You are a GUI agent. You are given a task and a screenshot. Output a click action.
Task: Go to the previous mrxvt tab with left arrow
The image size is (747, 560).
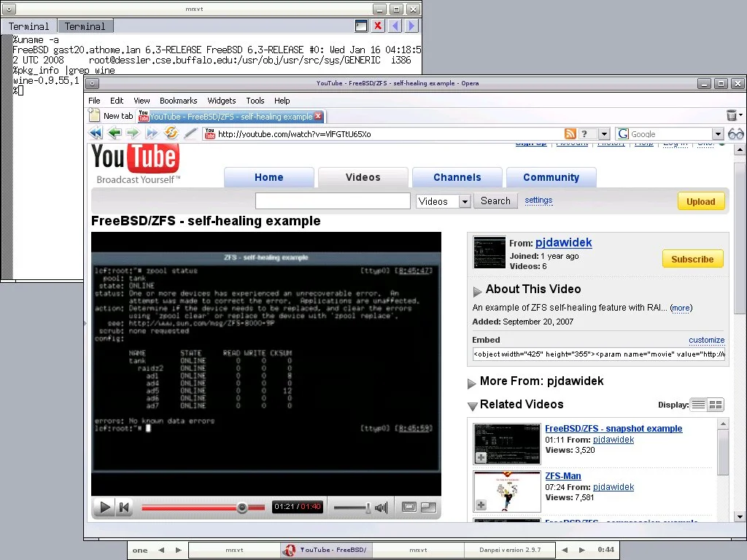(395, 26)
